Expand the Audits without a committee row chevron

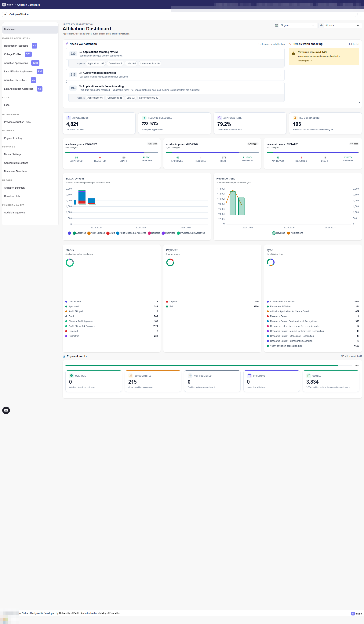(280, 75)
